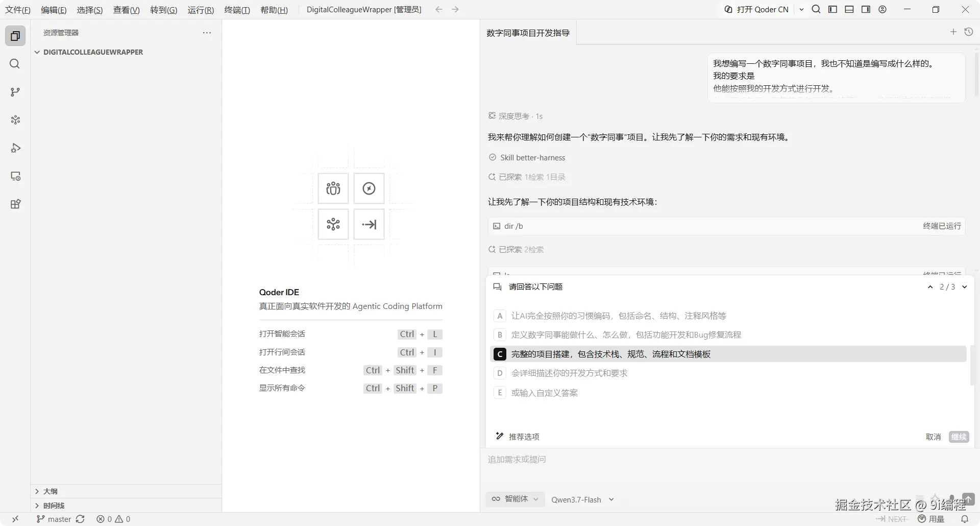Click the title bar search magnifier icon
This screenshot has width=980, height=526.
(816, 9)
